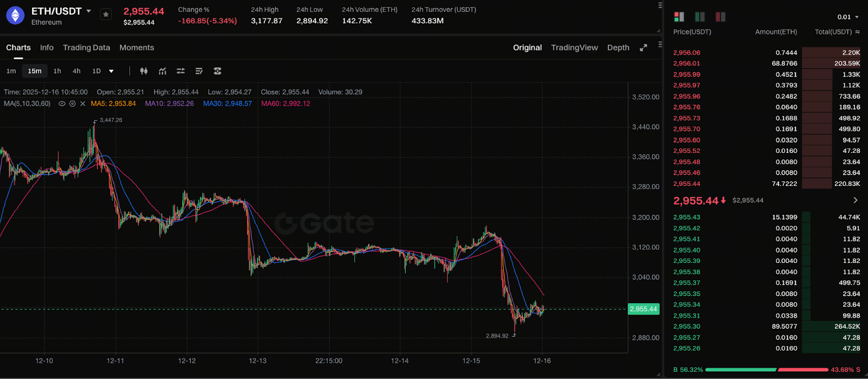Image resolution: width=868 pixels, height=379 pixels.
Task: Click the 2,894.92 low marker on chart
Action: click(x=497, y=336)
